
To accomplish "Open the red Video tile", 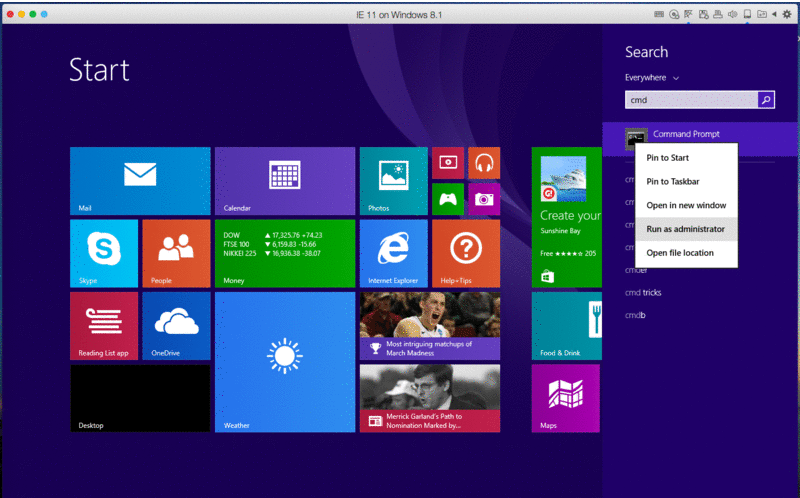I will [448, 163].
